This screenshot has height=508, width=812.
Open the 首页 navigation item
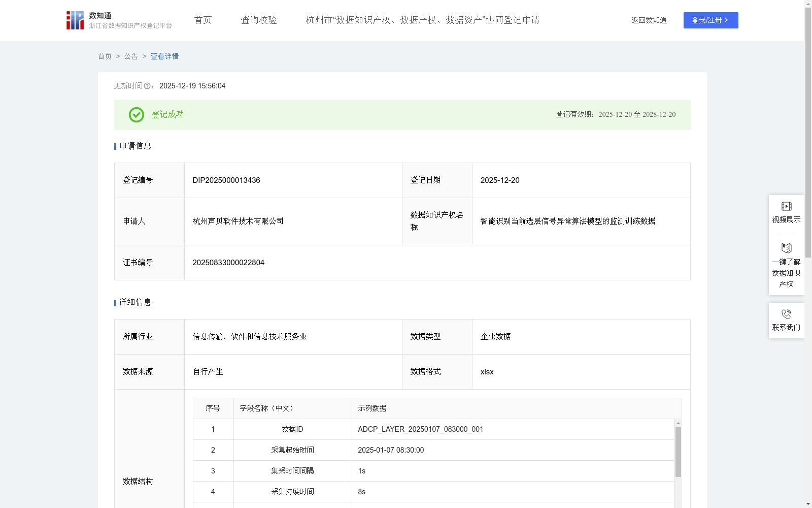pos(203,20)
